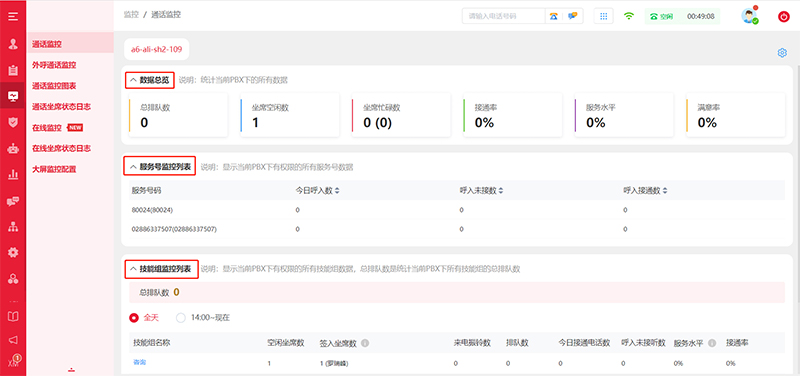
Task: Select the 14:00~现在 radio button
Action: click(181, 318)
